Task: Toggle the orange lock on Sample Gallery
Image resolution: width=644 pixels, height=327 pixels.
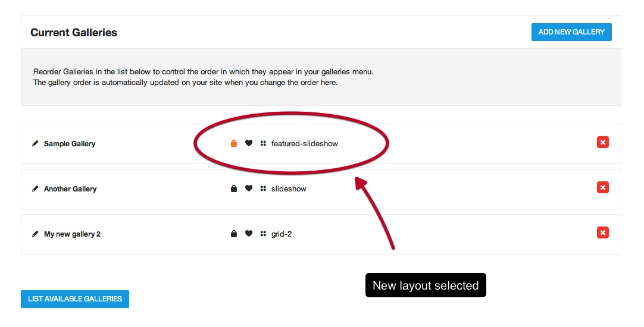Action: click(234, 143)
